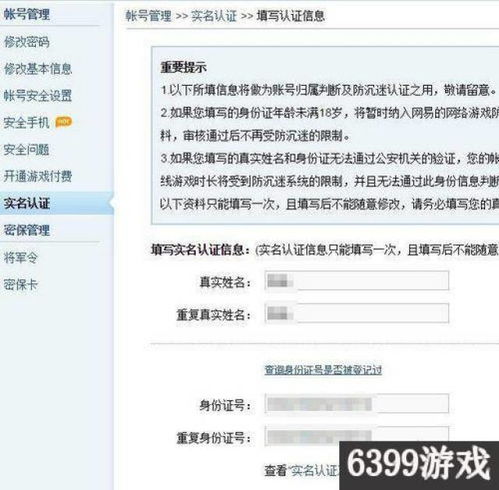Image resolution: width=499 pixels, height=490 pixels.
Task: Click into the 身份证号 field
Action: tap(357, 403)
